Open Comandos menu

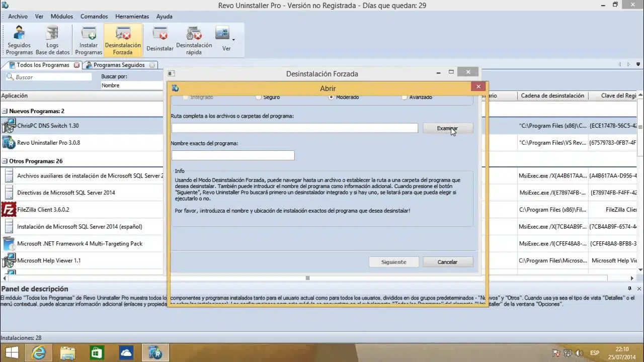click(x=94, y=17)
